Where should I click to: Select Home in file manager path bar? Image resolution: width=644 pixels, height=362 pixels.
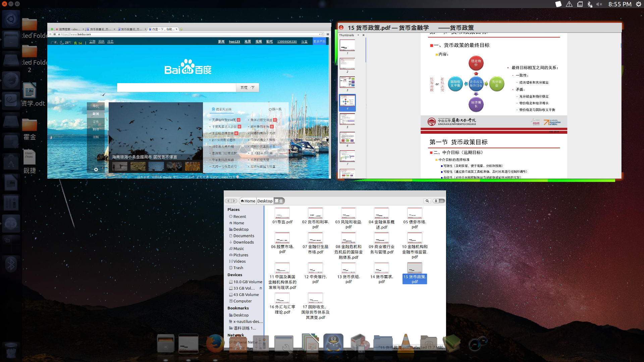(x=248, y=201)
